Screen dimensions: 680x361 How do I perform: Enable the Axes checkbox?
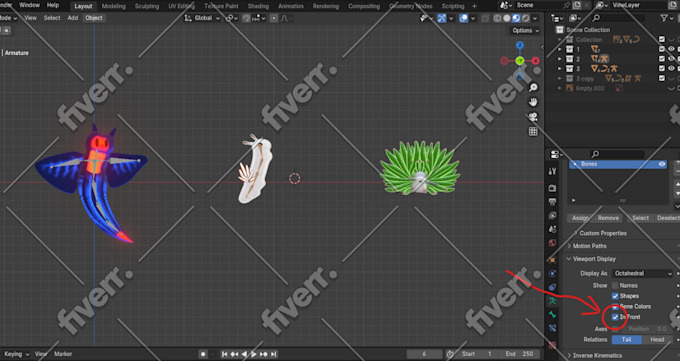615,329
